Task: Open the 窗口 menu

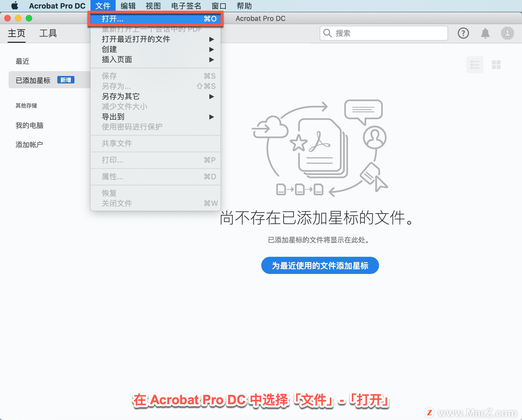Action: [x=219, y=5]
